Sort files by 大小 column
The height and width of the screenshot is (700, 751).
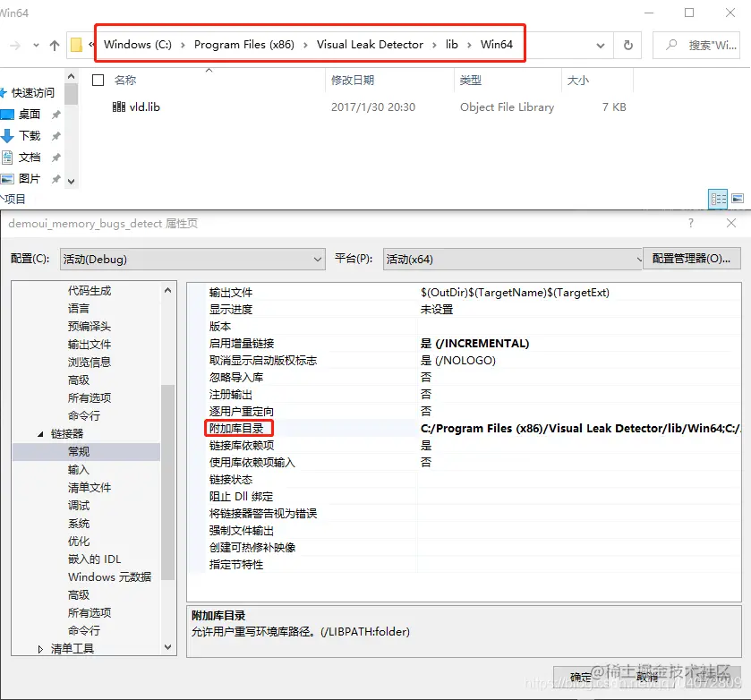[x=577, y=80]
